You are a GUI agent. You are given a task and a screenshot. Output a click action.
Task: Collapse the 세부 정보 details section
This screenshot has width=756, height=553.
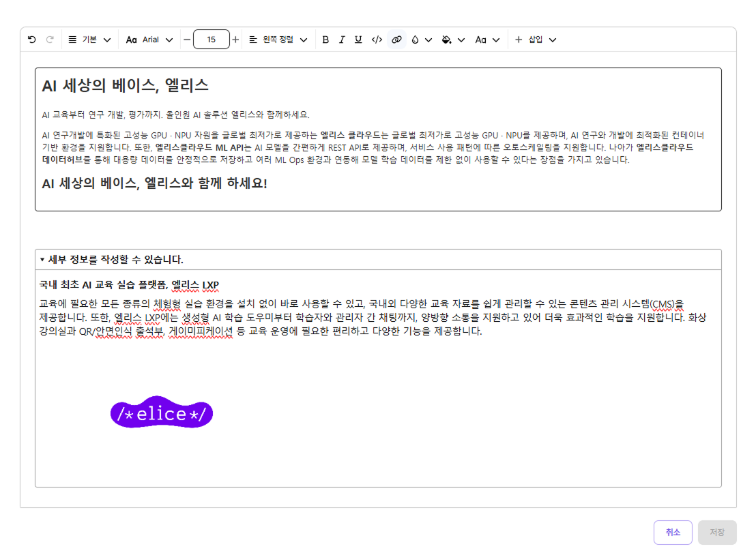(42, 260)
